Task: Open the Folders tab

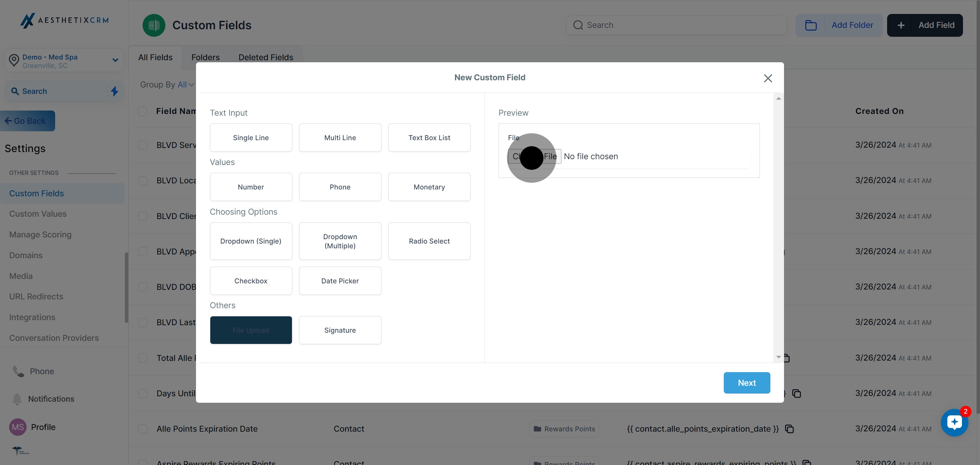Action: (x=206, y=57)
